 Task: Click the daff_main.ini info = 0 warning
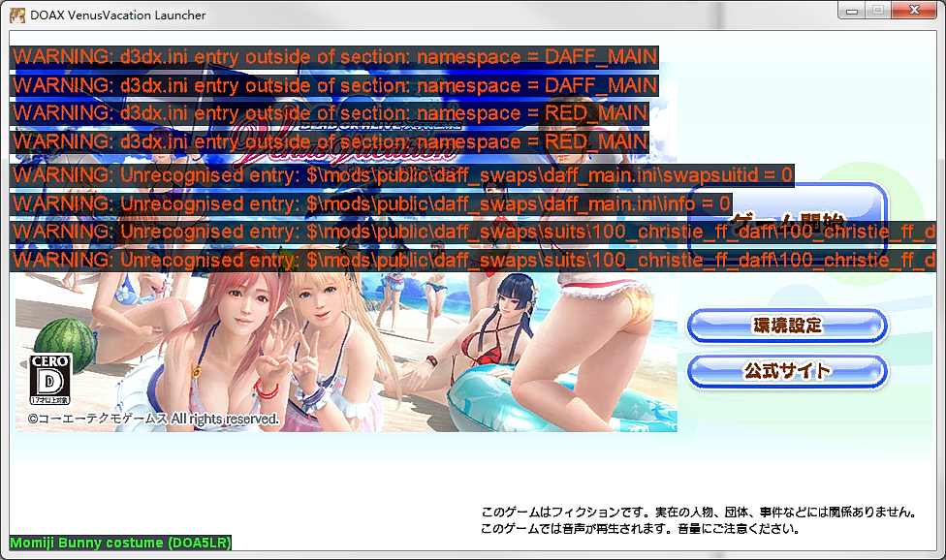pos(371,203)
